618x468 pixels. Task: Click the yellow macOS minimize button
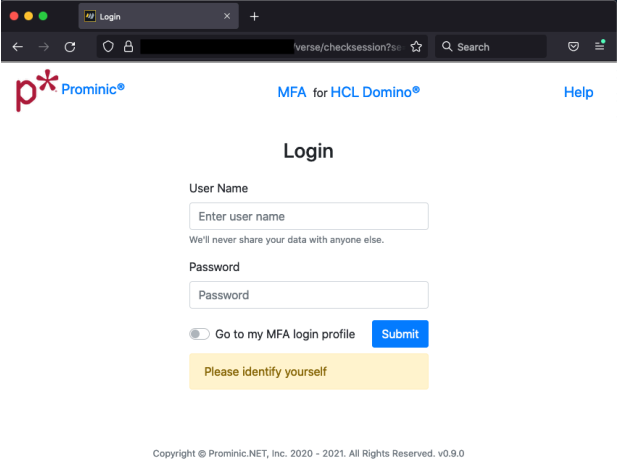(28, 16)
